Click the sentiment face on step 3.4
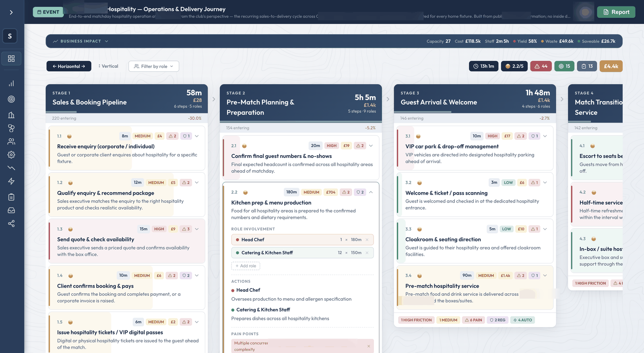The image size is (644, 353). point(419,276)
